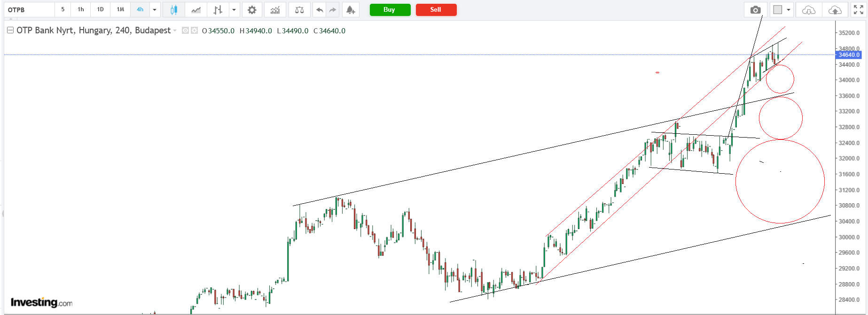868x315 pixels.
Task: Click inside the OTPB symbol field
Action: (29, 10)
